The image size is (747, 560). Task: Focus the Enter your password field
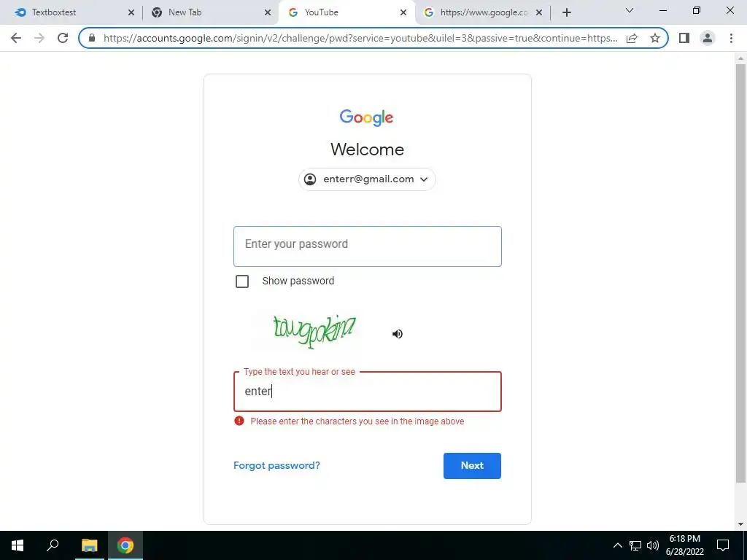click(368, 246)
